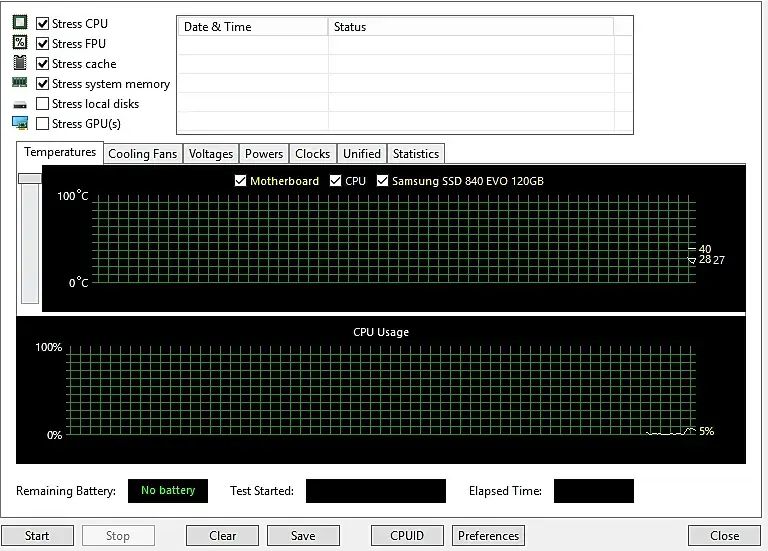Disable the Stress cache option
The width and height of the screenshot is (768, 551).
[43, 64]
